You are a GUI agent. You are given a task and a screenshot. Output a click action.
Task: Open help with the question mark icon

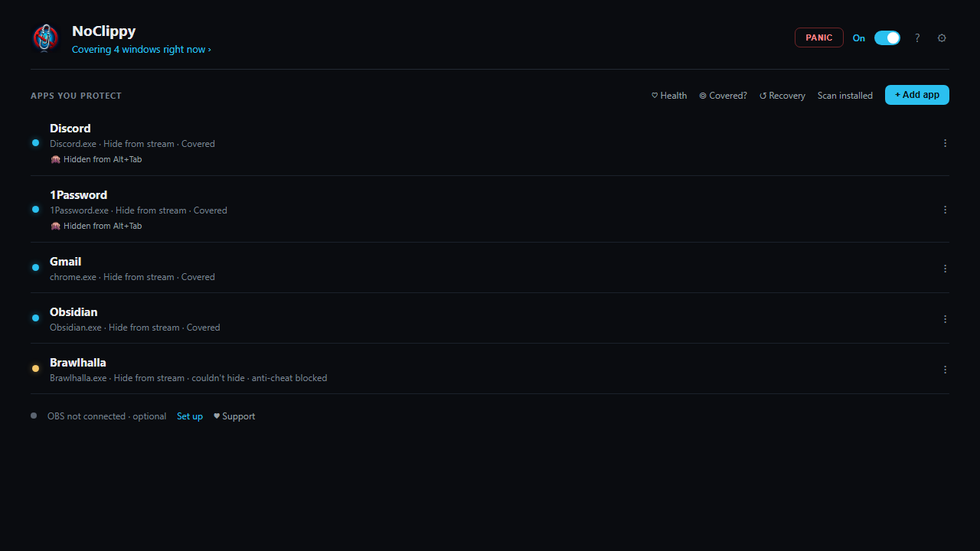coord(917,37)
